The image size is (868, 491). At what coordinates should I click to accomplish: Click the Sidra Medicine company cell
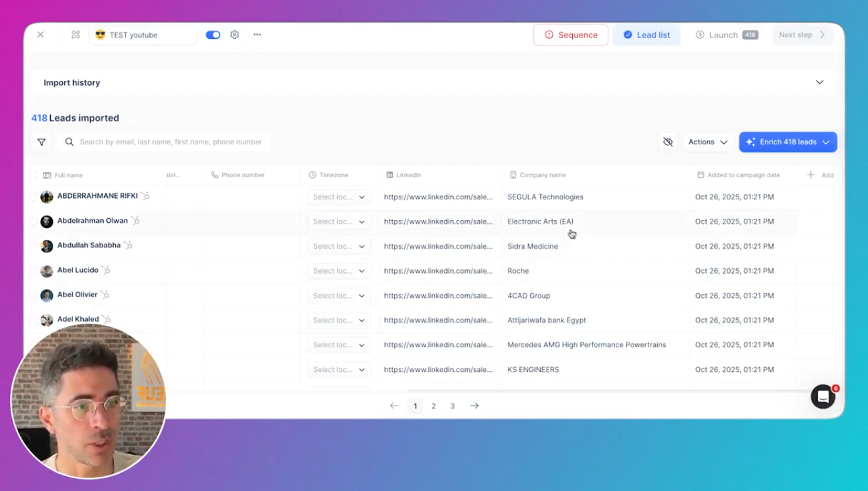533,246
